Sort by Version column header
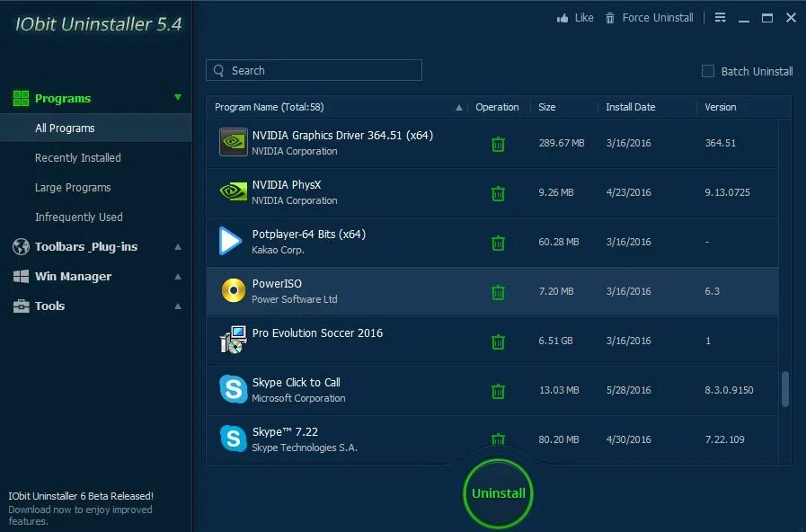The height and width of the screenshot is (532, 806). coord(720,107)
